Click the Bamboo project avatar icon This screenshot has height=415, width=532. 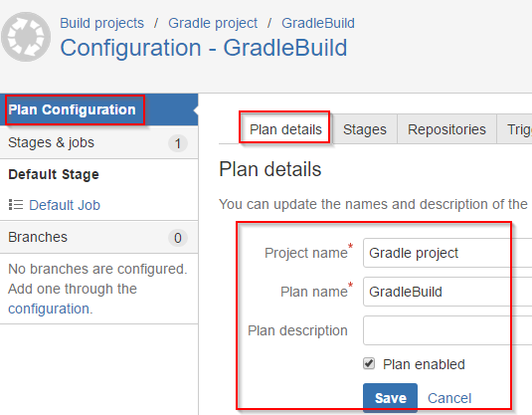[26, 37]
